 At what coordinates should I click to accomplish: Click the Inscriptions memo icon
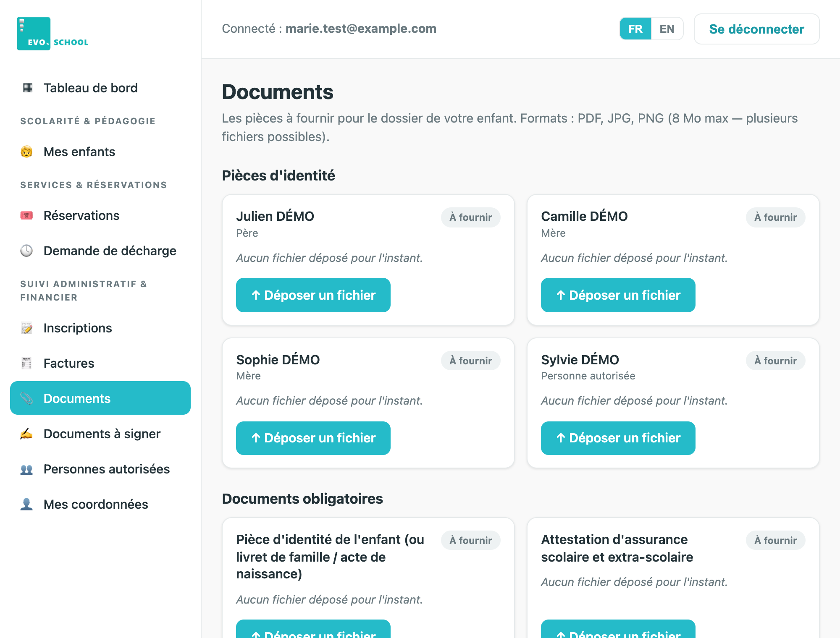26,328
